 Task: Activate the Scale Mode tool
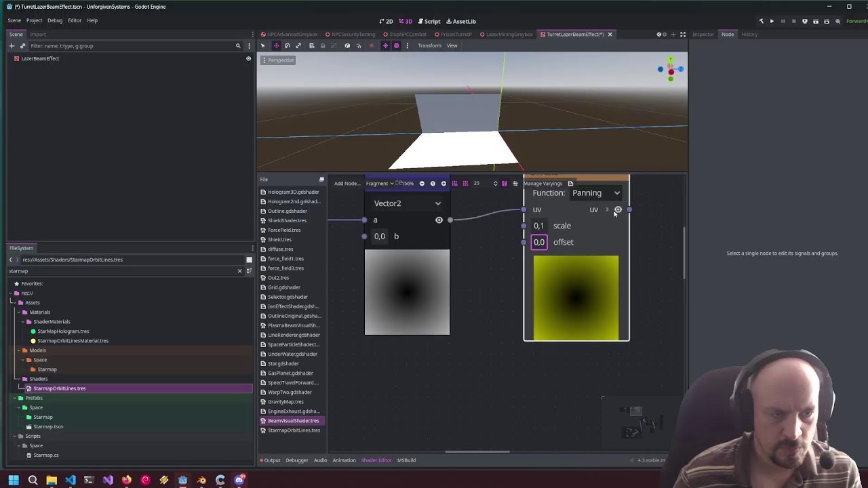point(298,45)
